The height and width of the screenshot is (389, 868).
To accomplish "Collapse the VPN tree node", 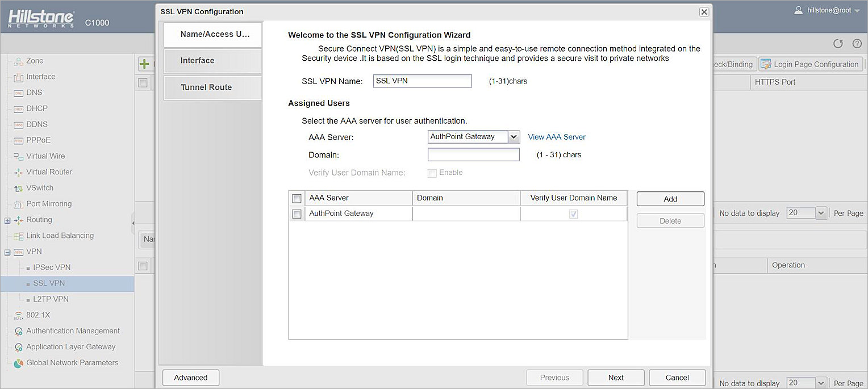I will pyautogui.click(x=7, y=252).
